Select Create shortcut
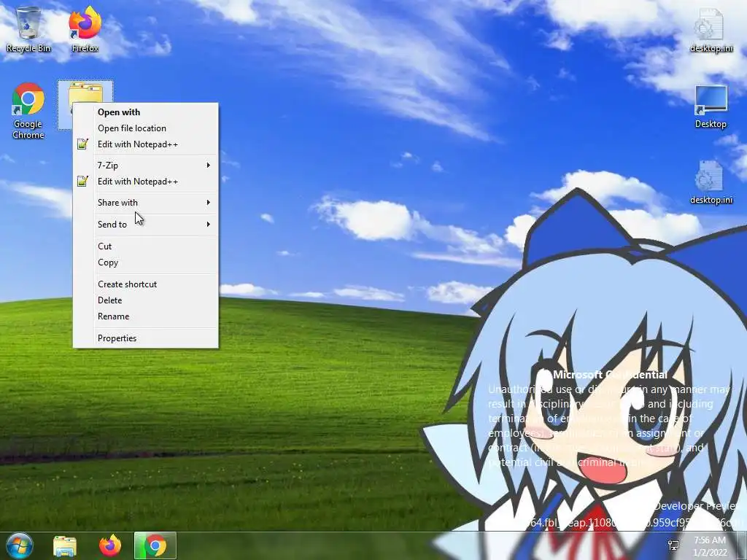The image size is (747, 560). point(146,284)
